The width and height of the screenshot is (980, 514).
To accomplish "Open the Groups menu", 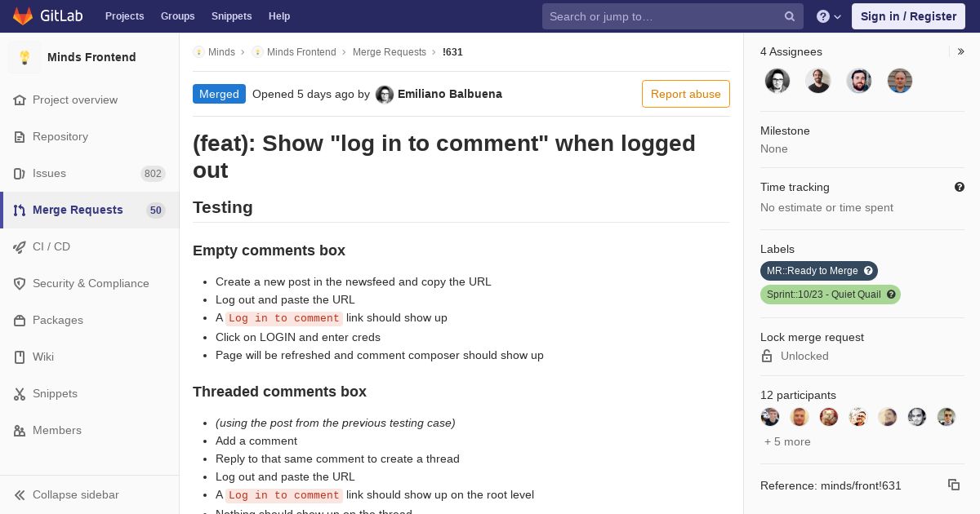I will point(178,16).
